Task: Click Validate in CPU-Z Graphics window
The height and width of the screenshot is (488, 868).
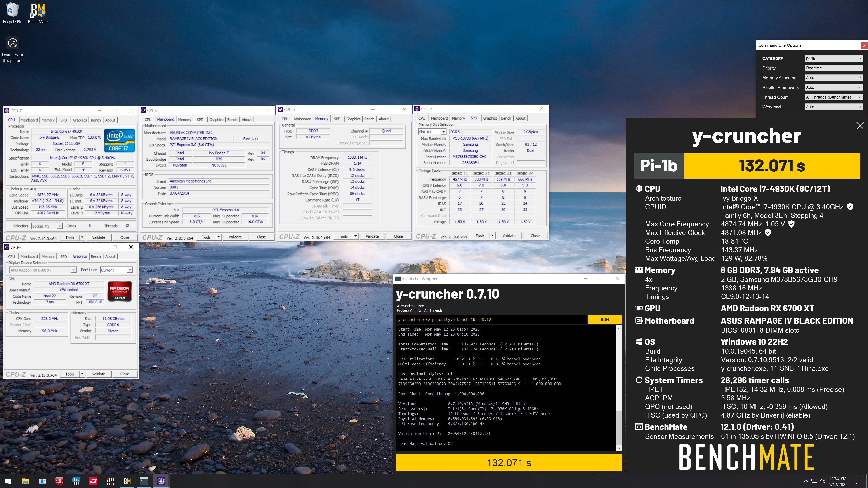Action: [99, 374]
